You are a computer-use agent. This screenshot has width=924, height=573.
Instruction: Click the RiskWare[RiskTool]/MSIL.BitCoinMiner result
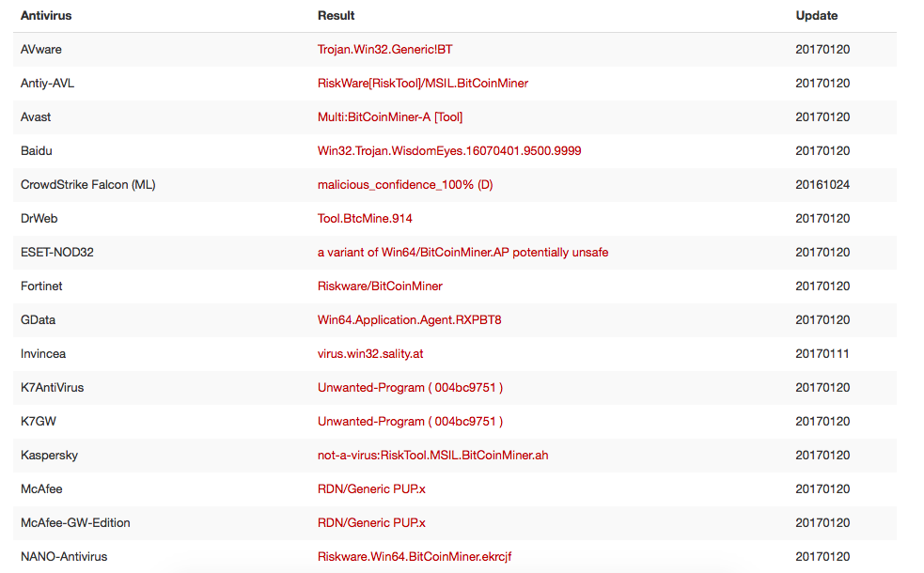point(422,83)
